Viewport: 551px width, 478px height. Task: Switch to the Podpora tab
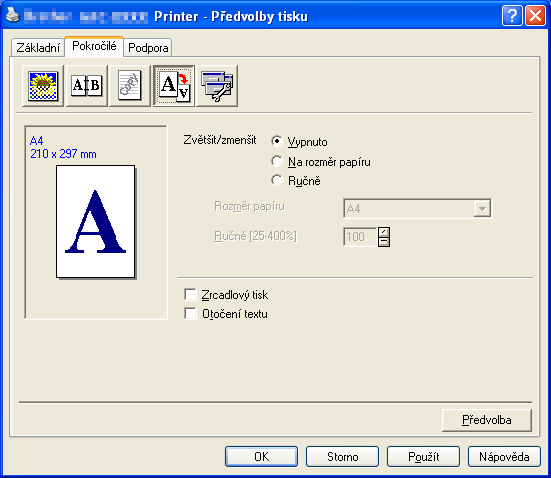tap(148, 48)
